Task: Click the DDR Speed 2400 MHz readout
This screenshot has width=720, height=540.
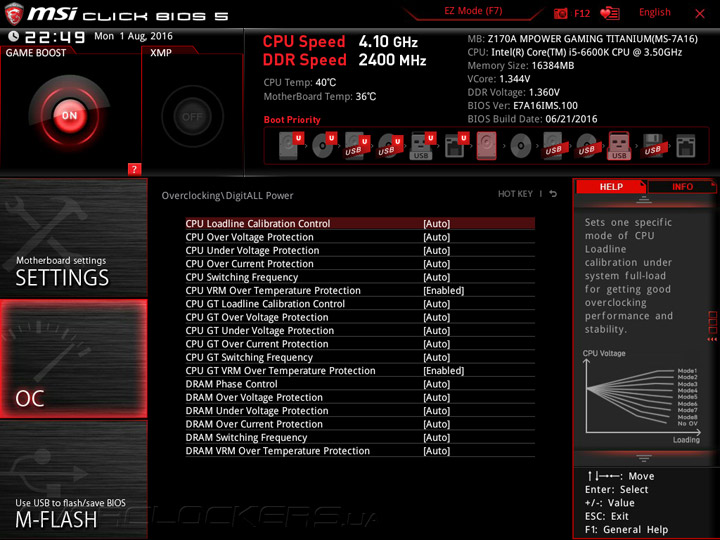Action: point(344,60)
